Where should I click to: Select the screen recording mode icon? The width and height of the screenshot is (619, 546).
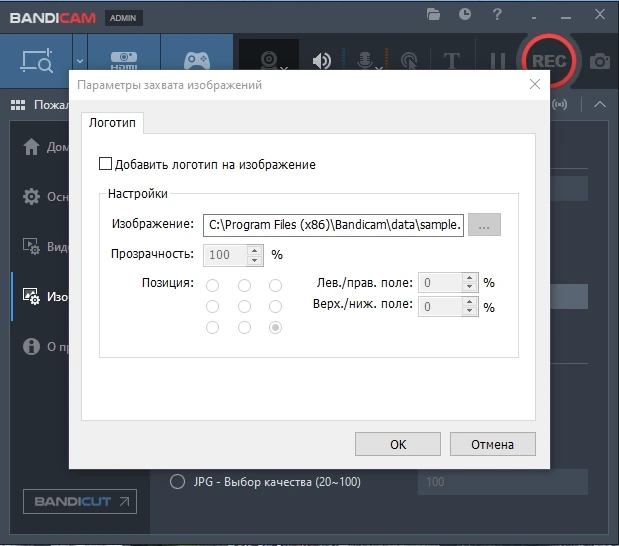[x=36, y=60]
